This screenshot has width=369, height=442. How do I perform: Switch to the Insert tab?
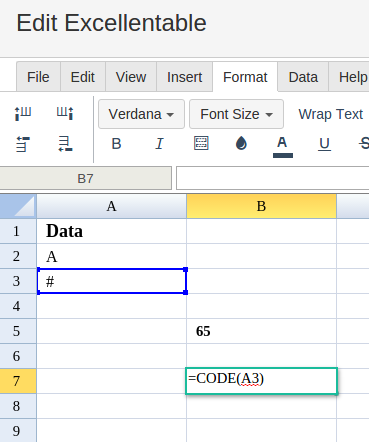click(184, 77)
